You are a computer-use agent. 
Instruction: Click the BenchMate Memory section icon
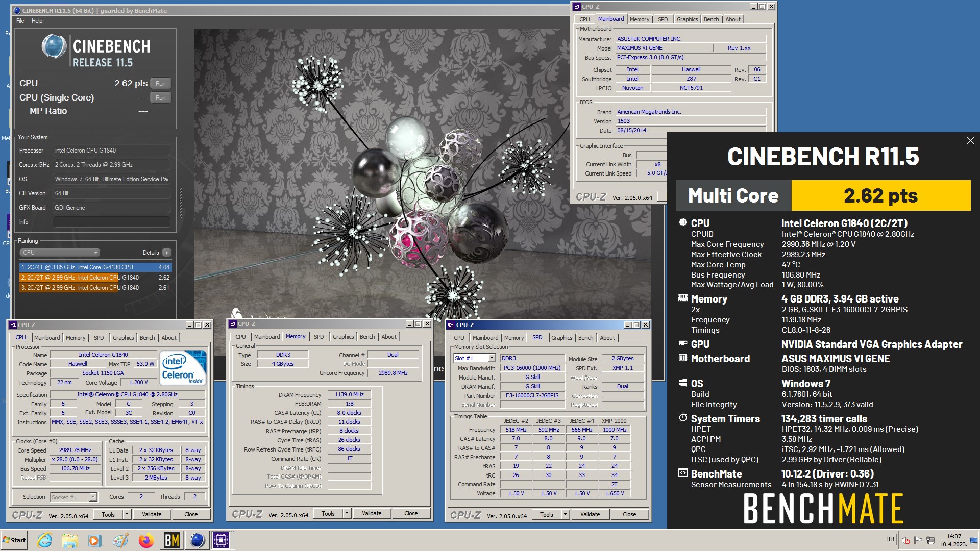(x=682, y=298)
